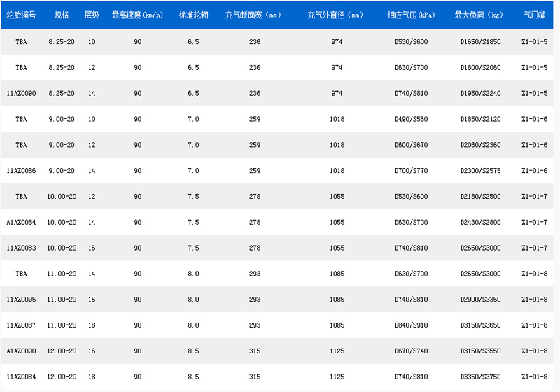Select tire number 11AZ0086
The image size is (560, 392).
pyautogui.click(x=21, y=171)
